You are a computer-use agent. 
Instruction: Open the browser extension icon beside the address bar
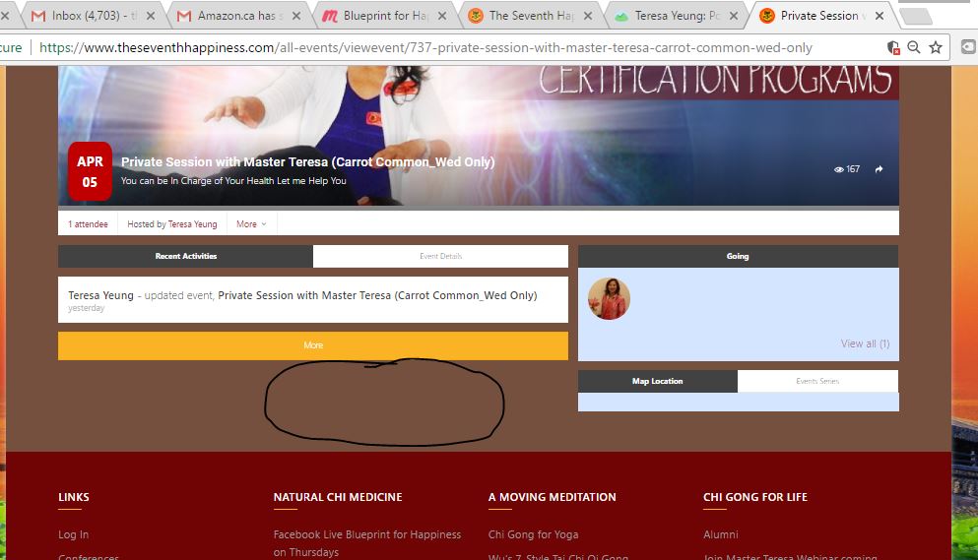click(967, 47)
